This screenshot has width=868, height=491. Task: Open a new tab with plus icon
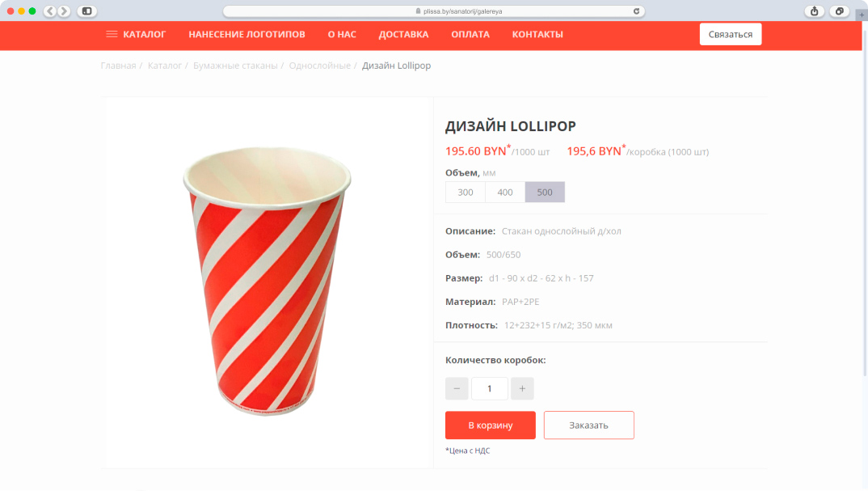point(862,15)
